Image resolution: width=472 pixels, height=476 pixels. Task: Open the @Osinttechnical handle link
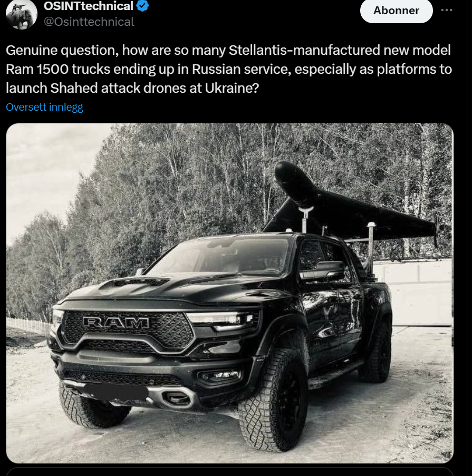[x=89, y=22]
